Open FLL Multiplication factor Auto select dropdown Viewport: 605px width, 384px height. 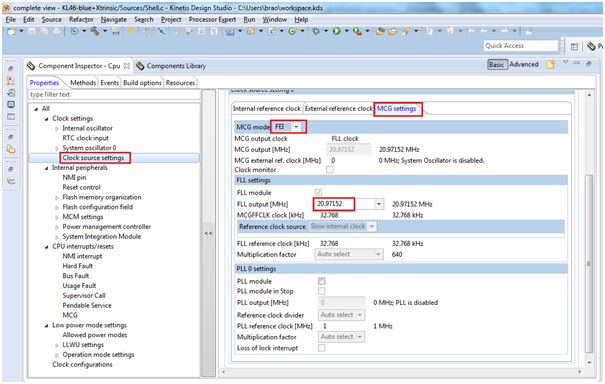tap(349, 254)
